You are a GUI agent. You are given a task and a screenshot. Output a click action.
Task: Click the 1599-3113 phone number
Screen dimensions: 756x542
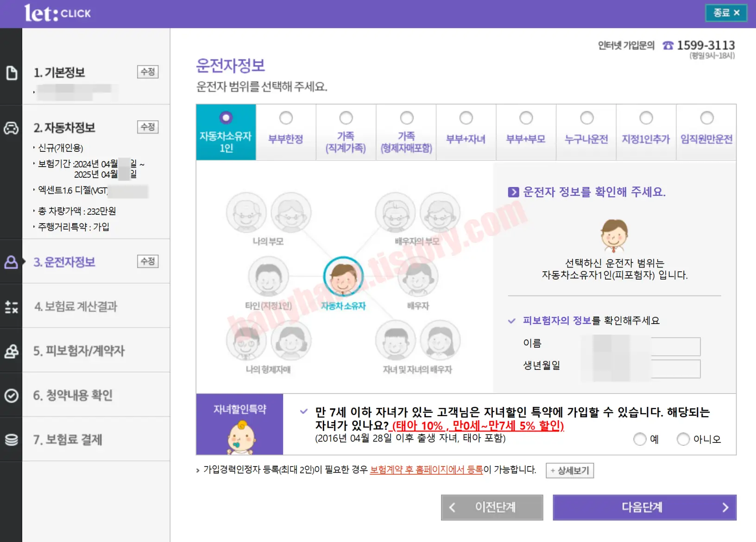tap(706, 45)
